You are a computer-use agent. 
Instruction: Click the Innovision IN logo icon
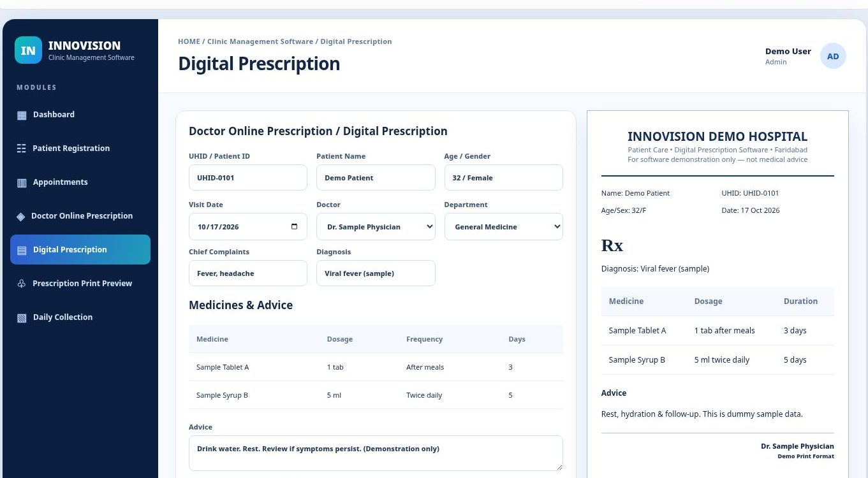[x=28, y=50]
